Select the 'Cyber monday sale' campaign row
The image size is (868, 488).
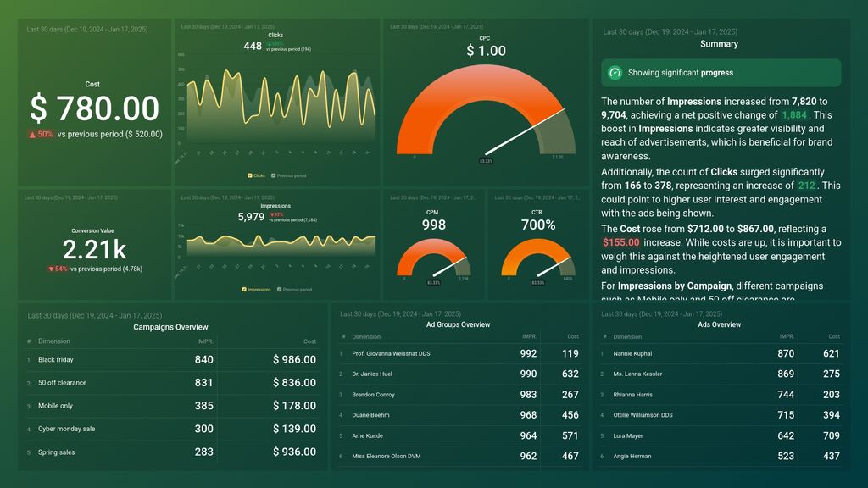pyautogui.click(x=172, y=429)
